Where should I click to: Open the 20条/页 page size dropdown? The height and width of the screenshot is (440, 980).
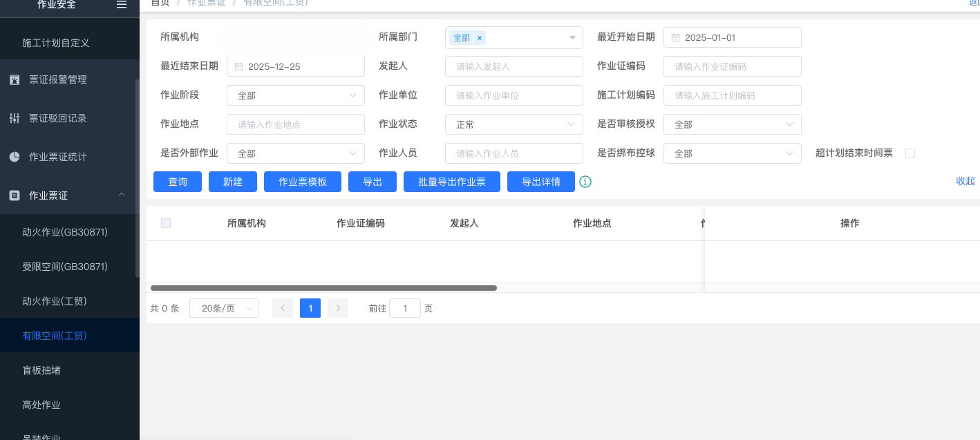[x=223, y=308]
